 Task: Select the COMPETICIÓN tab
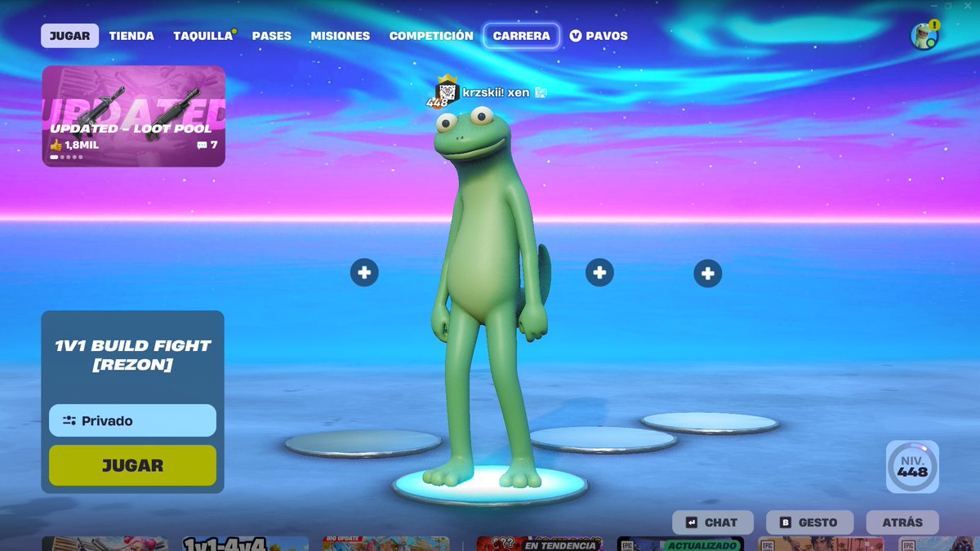click(x=431, y=36)
